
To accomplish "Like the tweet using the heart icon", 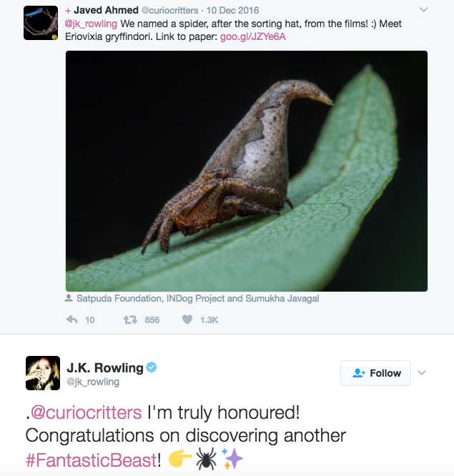I will (187, 319).
